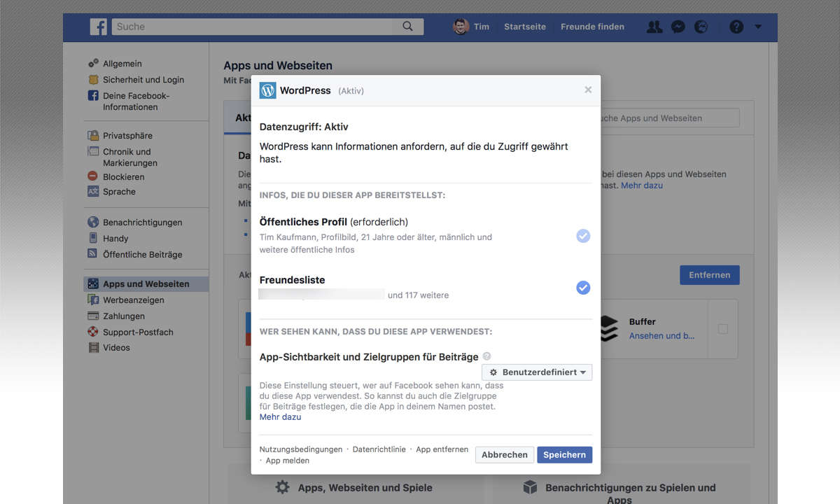Click the Datenzugriff: Aktiv heading

[304, 127]
